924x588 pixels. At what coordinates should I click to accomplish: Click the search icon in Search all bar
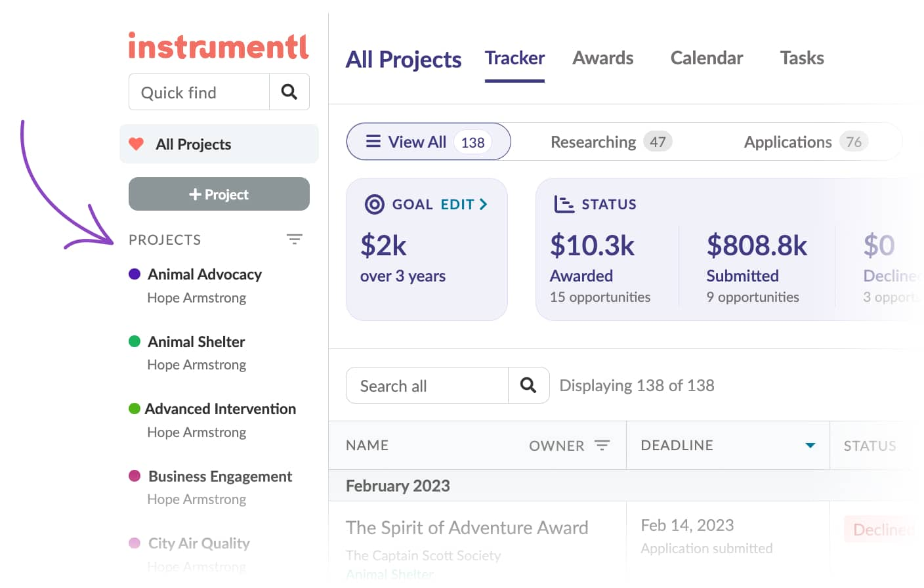(528, 385)
